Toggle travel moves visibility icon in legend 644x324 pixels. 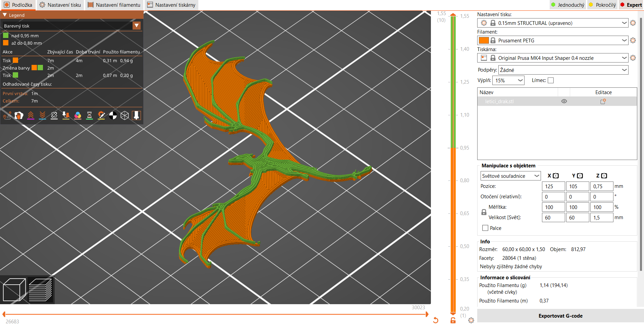pyautogui.click(x=7, y=116)
